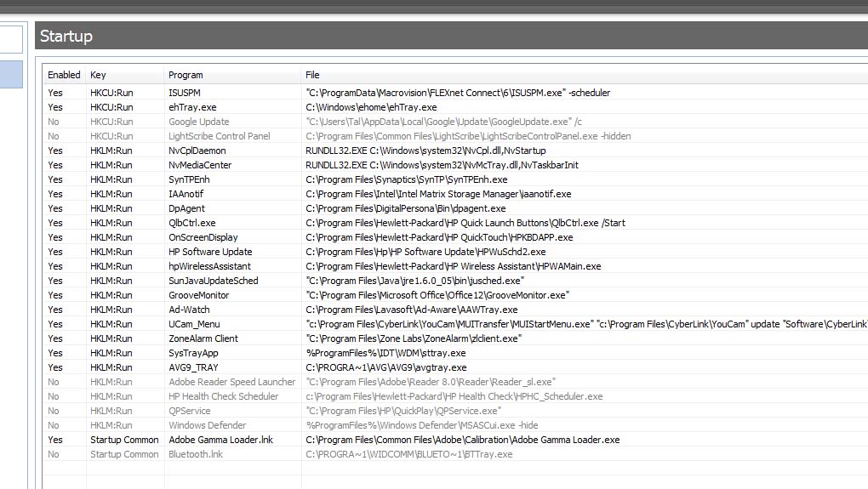Click the ehTray.exe file path

click(371, 107)
